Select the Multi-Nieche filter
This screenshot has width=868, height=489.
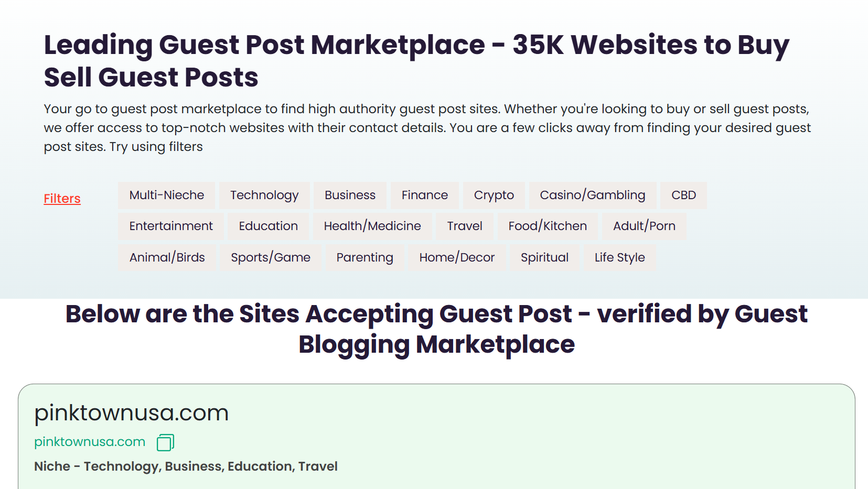pos(167,195)
